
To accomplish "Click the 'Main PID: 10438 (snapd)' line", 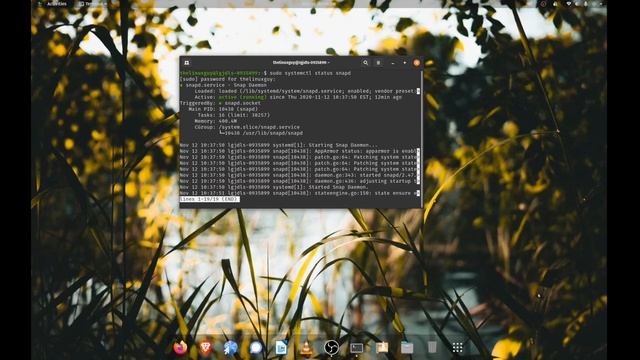I will pos(223,109).
